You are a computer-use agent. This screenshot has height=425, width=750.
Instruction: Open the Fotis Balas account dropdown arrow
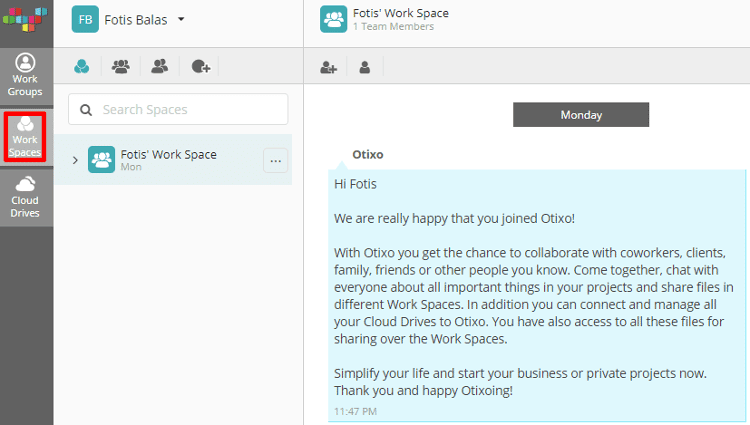(181, 20)
